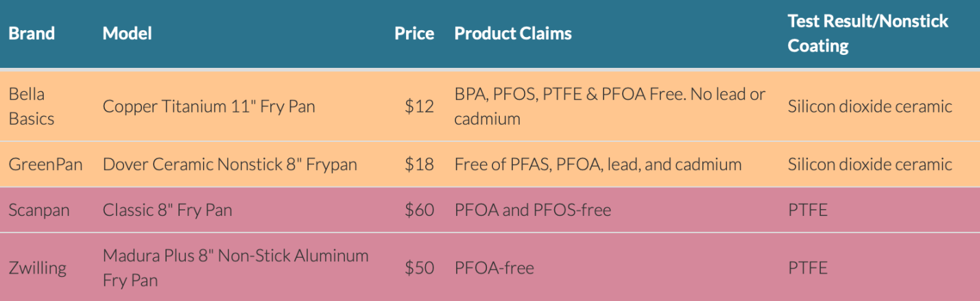Click Classic 8" Fry Pan model
This screenshot has height=301, width=980.
167,210
